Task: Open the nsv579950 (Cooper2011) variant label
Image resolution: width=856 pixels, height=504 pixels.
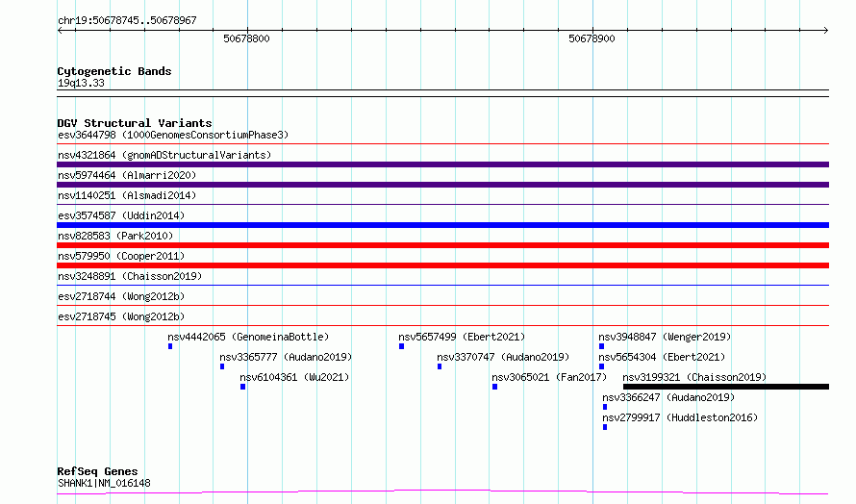Action: click(x=121, y=256)
